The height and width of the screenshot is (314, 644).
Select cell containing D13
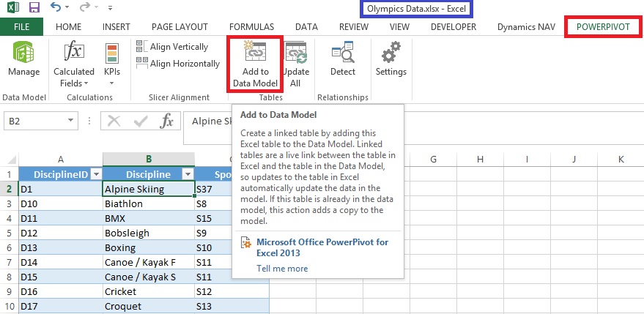[61, 248]
